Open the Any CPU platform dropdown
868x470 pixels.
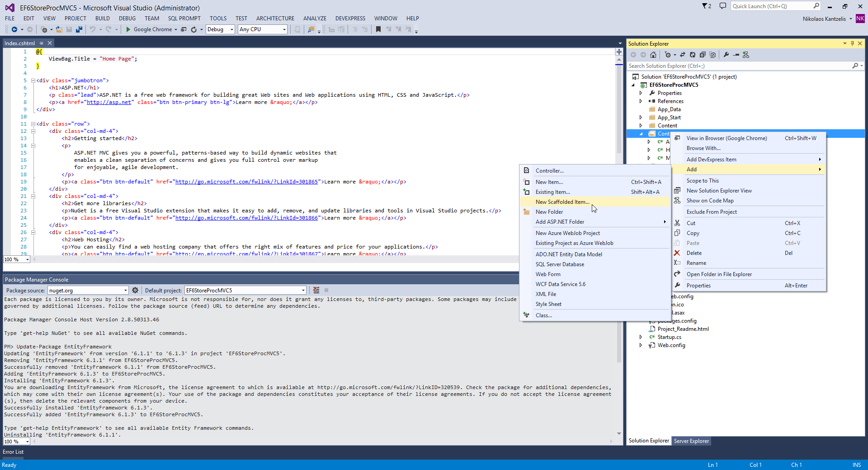tap(284, 29)
